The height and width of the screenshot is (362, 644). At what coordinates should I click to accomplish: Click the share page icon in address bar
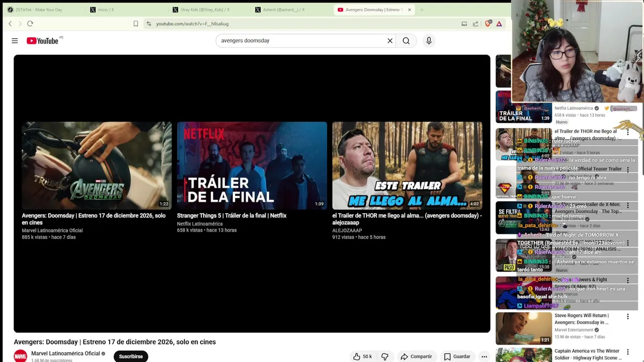475,24
